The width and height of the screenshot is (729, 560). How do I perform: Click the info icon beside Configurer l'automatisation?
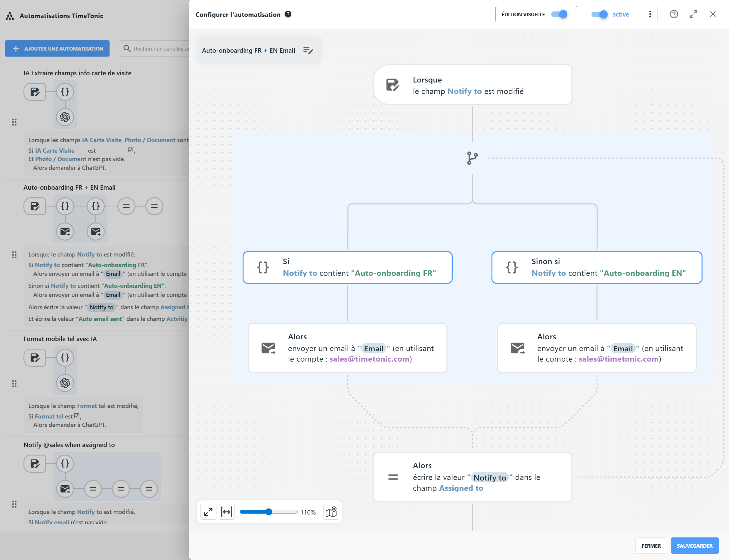click(x=288, y=14)
